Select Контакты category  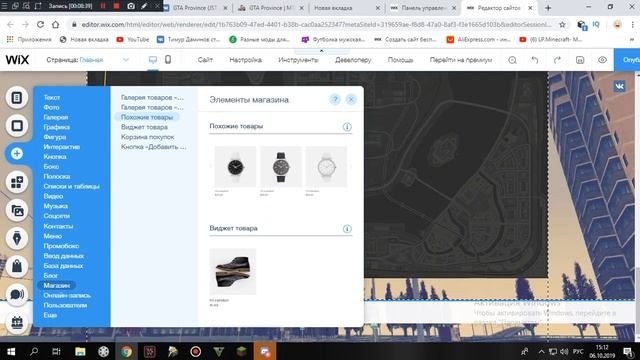[x=58, y=226]
